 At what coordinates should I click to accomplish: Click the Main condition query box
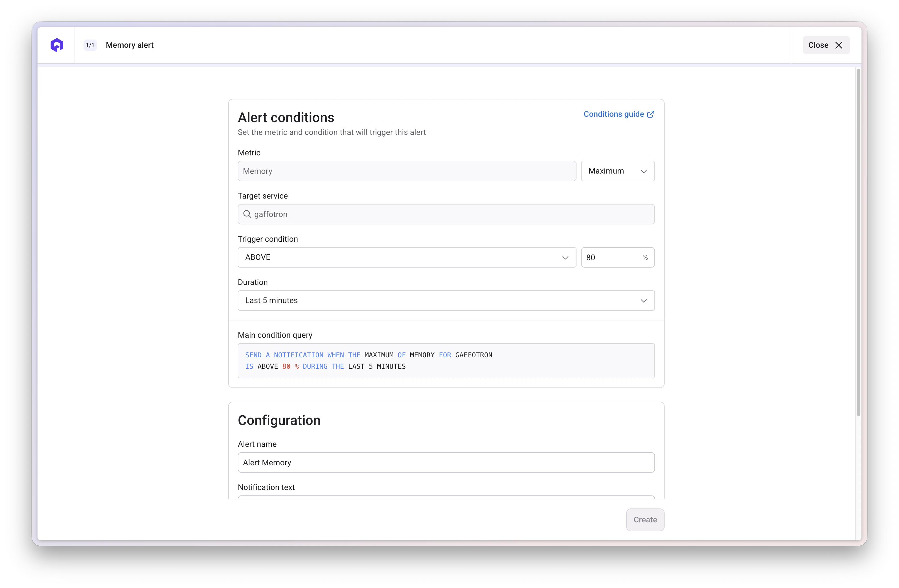446,361
